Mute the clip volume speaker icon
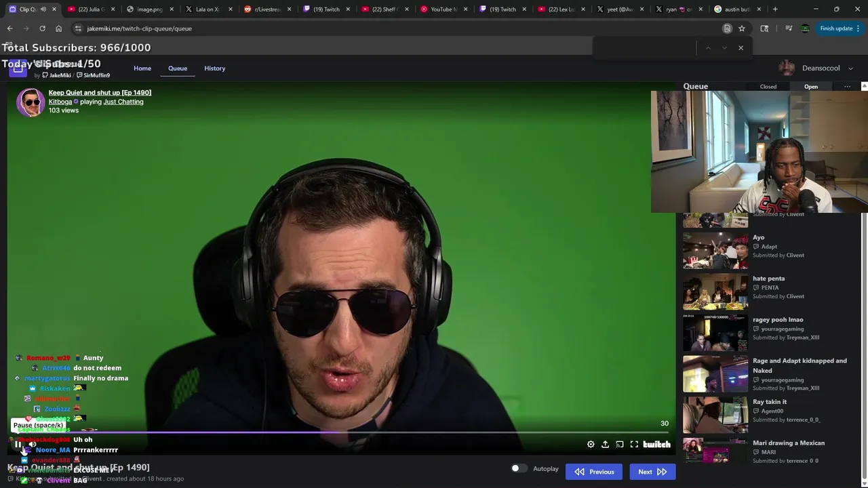This screenshot has height=488, width=868. [32, 445]
